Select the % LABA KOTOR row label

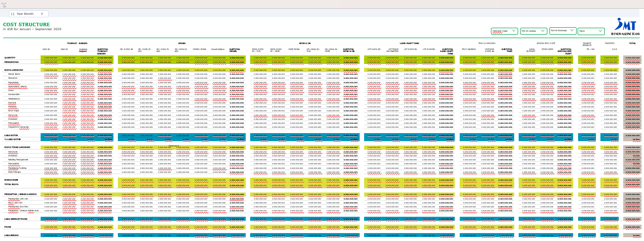point(12,140)
